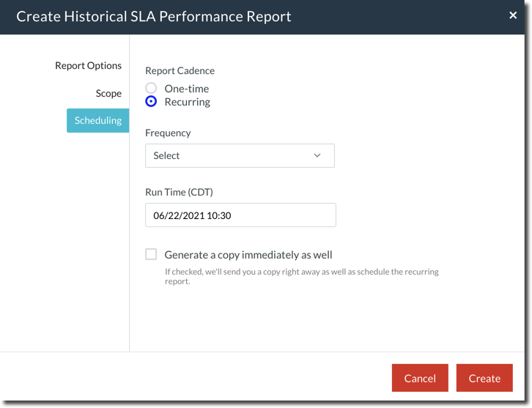
Task: Choose the Recurring radio button
Action: [151, 102]
